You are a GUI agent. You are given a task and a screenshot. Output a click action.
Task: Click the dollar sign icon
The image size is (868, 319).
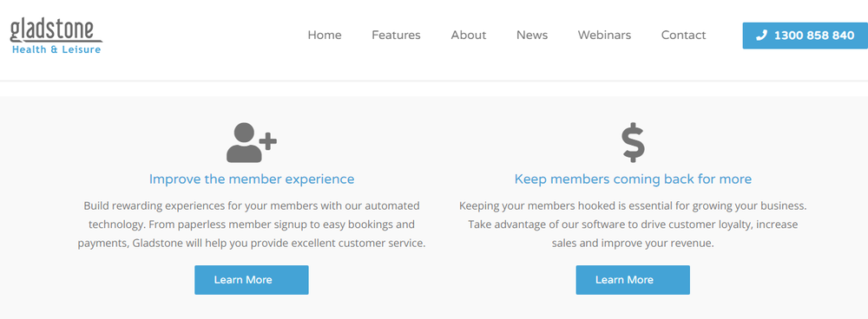(633, 143)
